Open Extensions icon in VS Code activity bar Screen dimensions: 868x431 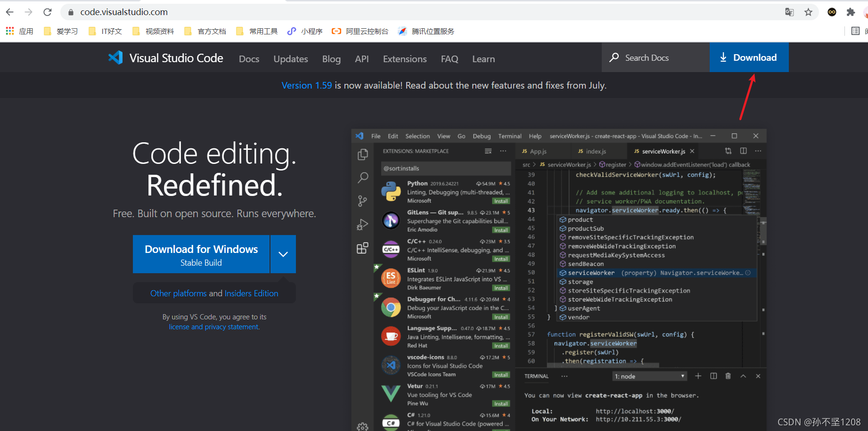[362, 248]
